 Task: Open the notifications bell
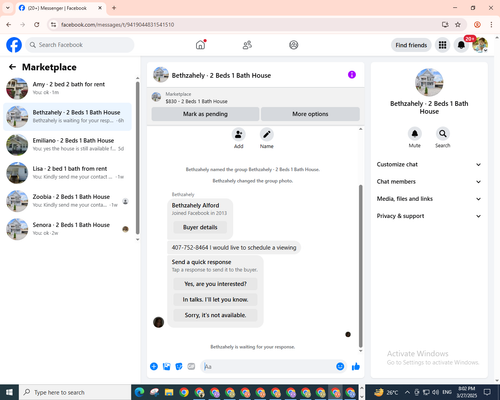[x=461, y=45]
